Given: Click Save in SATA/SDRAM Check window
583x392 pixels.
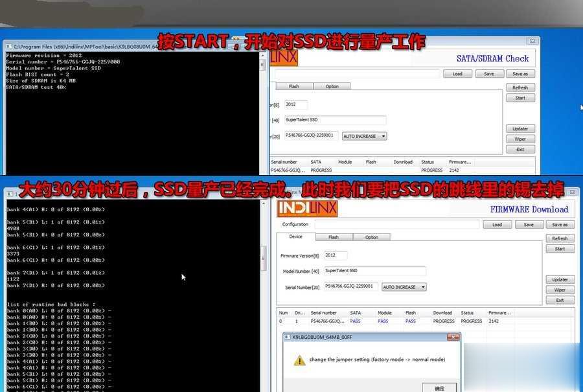Looking at the screenshot, I should [489, 74].
